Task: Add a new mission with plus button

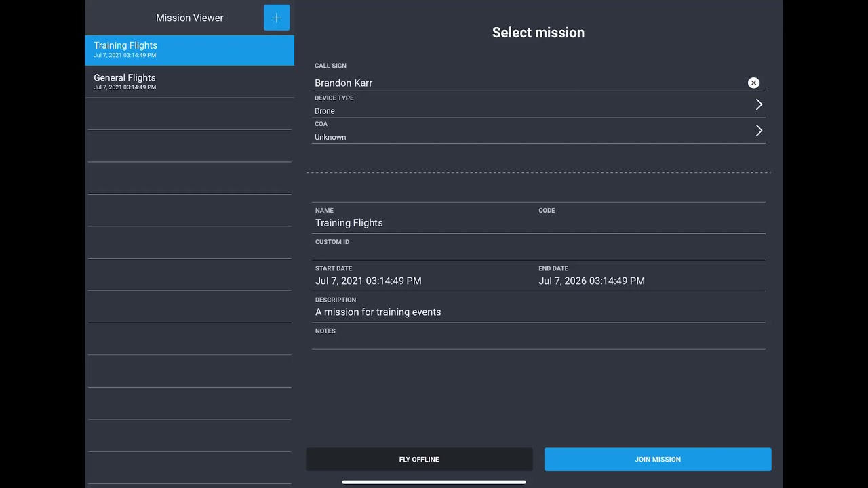Action: click(277, 18)
